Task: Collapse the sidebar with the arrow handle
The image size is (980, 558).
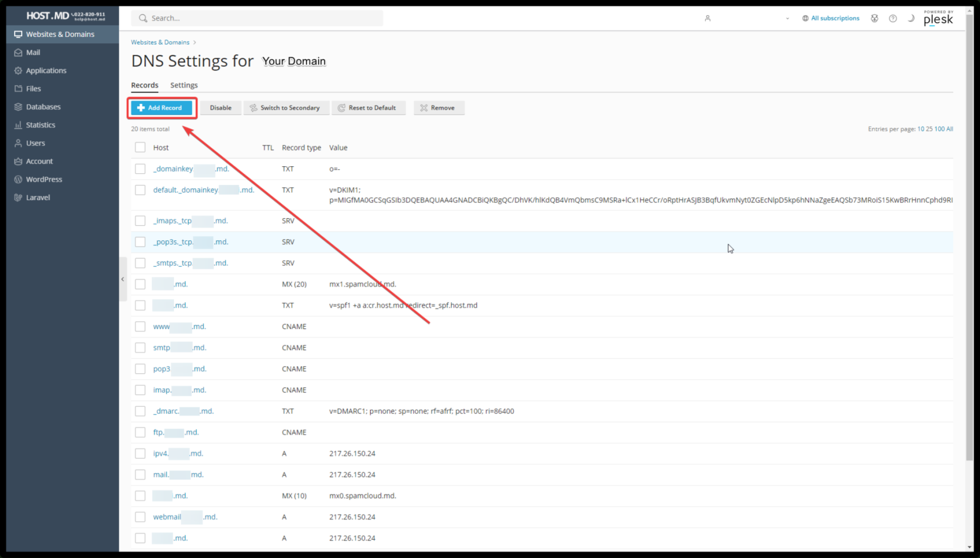Action: tap(123, 279)
